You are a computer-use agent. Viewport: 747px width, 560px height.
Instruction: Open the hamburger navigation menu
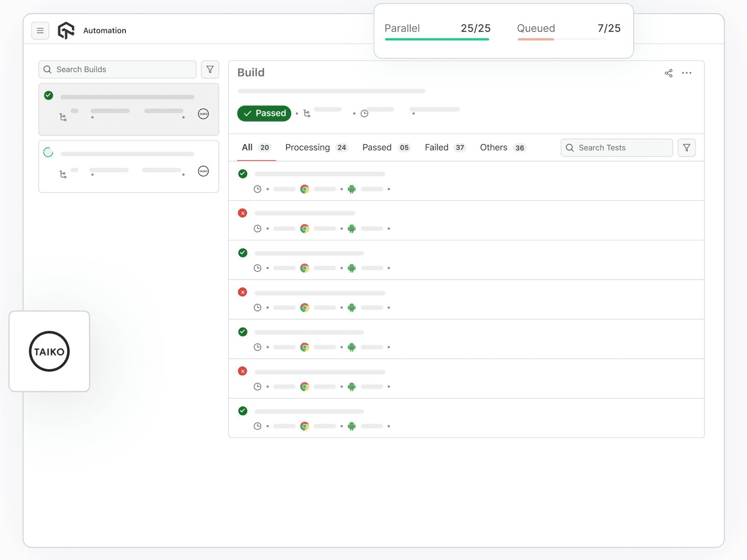coord(40,30)
